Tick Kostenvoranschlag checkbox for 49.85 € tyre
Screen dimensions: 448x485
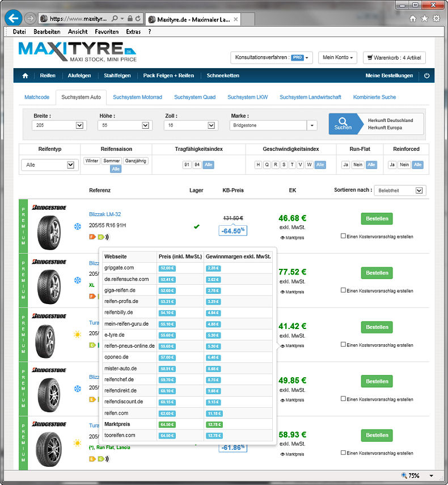(343, 399)
